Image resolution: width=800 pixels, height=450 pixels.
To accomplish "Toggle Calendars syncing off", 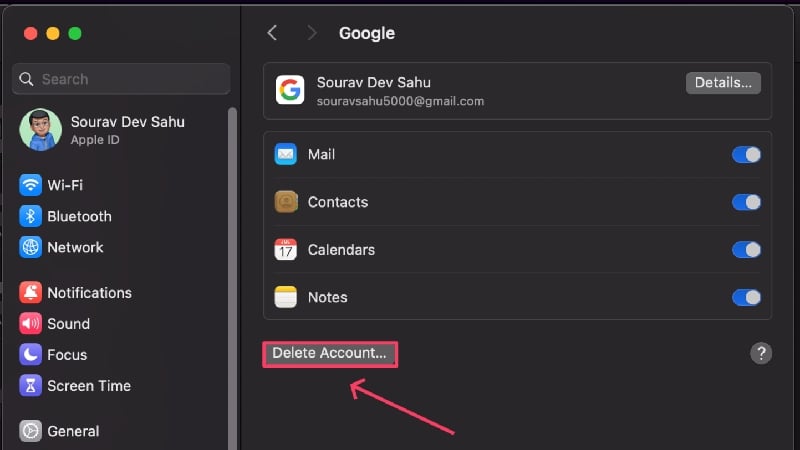I will point(746,249).
